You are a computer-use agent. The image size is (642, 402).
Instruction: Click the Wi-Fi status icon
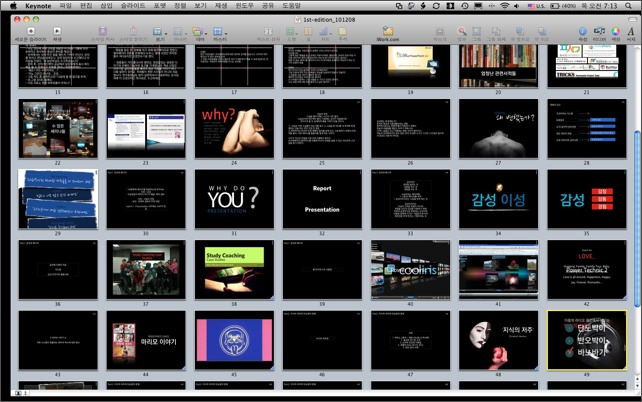(504, 6)
